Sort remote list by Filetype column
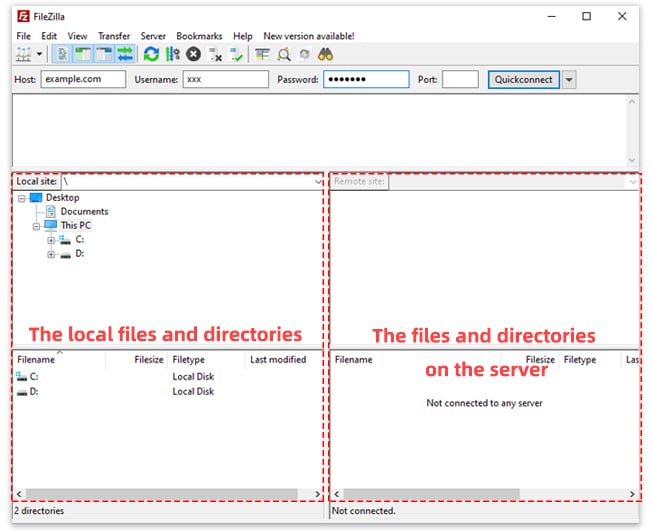 (590, 360)
